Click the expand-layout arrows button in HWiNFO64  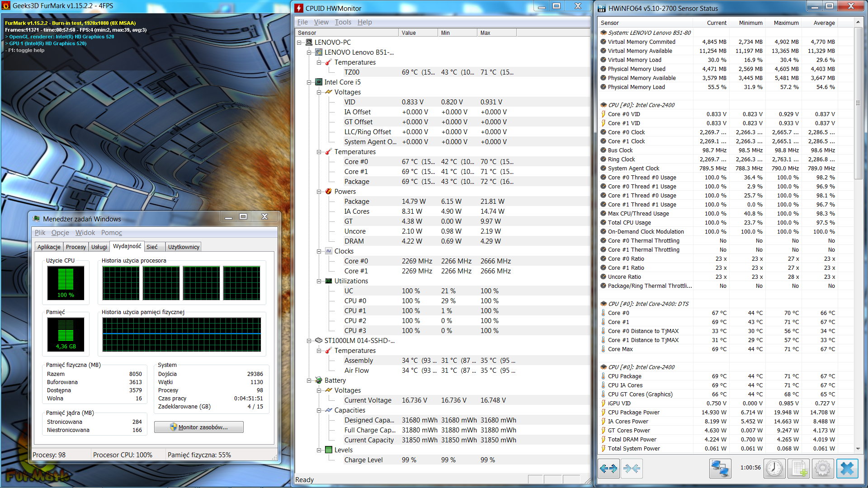(609, 469)
